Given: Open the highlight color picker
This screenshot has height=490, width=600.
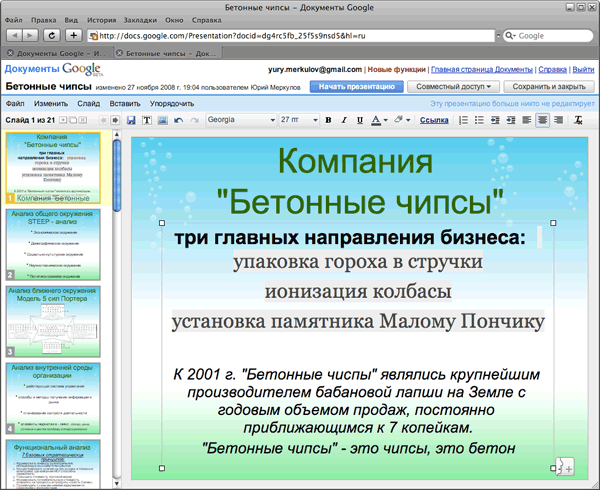Looking at the screenshot, I should click(x=402, y=120).
